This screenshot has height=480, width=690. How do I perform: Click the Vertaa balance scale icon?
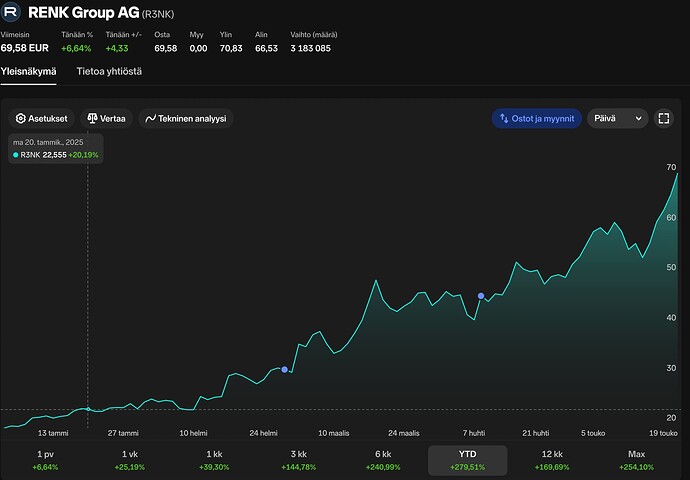(92, 118)
